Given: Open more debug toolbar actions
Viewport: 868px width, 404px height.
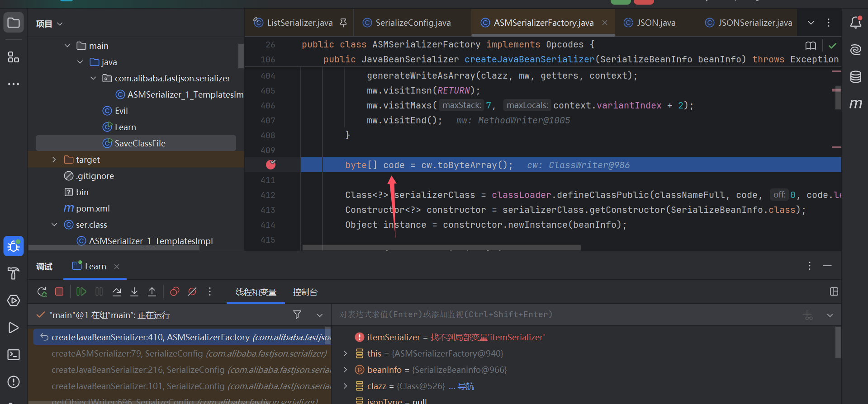Looking at the screenshot, I should tap(210, 291).
